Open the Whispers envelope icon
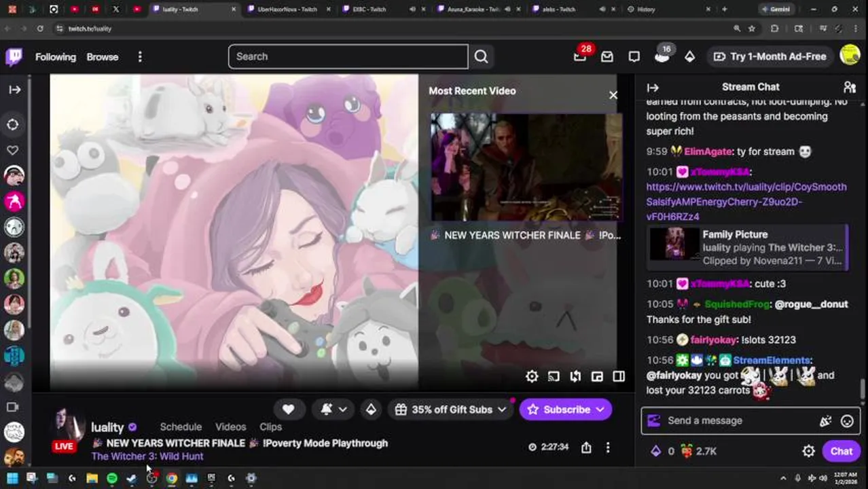The height and width of the screenshot is (489, 868). tap(607, 57)
